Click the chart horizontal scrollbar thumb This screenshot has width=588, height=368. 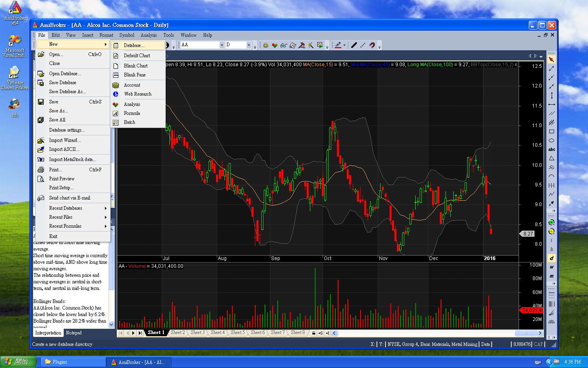(x=525, y=333)
